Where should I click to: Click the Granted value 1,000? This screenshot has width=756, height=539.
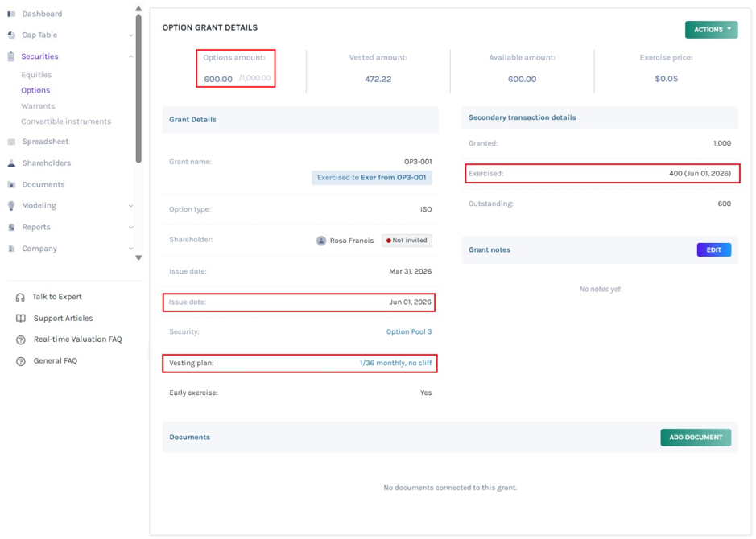[721, 143]
